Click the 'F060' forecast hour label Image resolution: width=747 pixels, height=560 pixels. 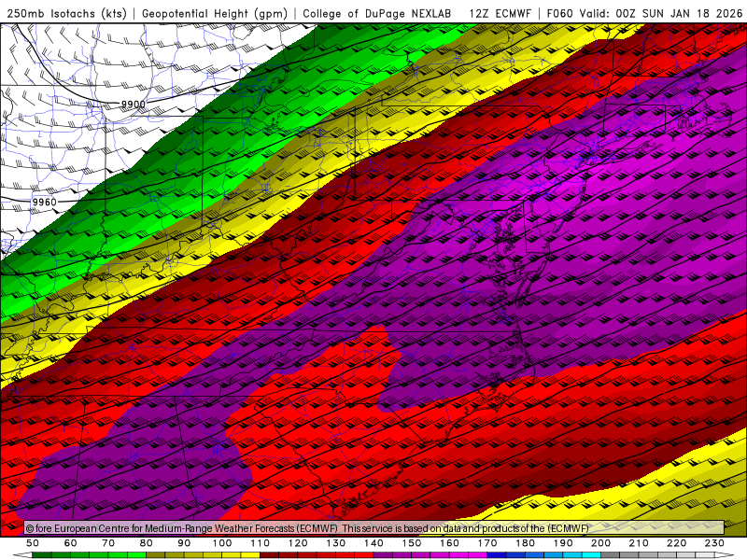pyautogui.click(x=559, y=13)
